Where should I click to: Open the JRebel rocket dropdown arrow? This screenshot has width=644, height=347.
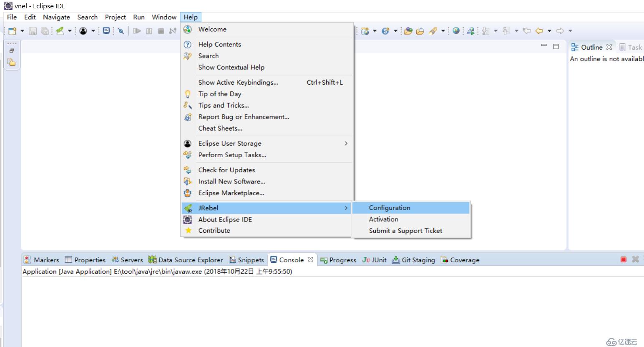(x=70, y=31)
